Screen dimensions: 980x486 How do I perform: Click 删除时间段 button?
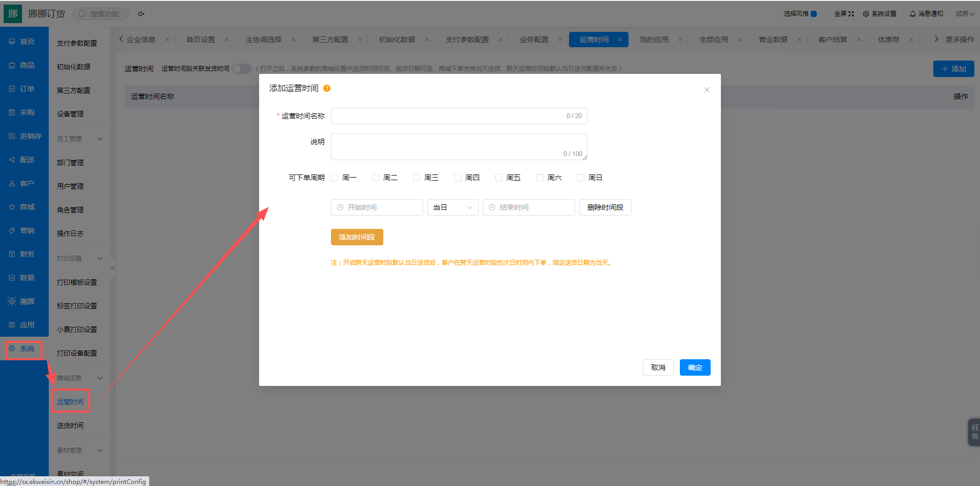[605, 207]
